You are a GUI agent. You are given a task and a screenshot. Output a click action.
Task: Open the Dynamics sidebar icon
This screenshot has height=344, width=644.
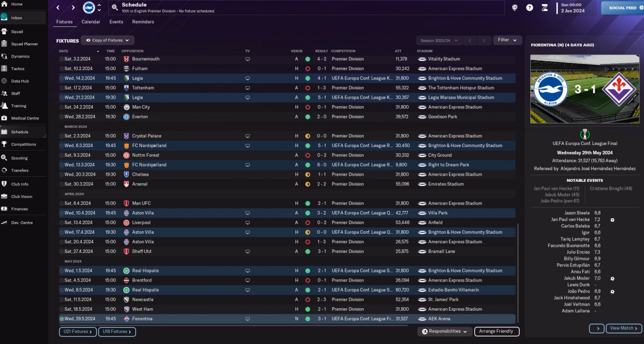click(x=4, y=56)
